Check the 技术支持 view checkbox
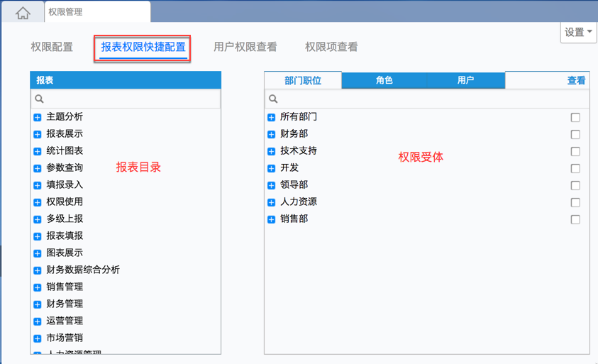Image resolution: width=598 pixels, height=364 pixels. [575, 151]
